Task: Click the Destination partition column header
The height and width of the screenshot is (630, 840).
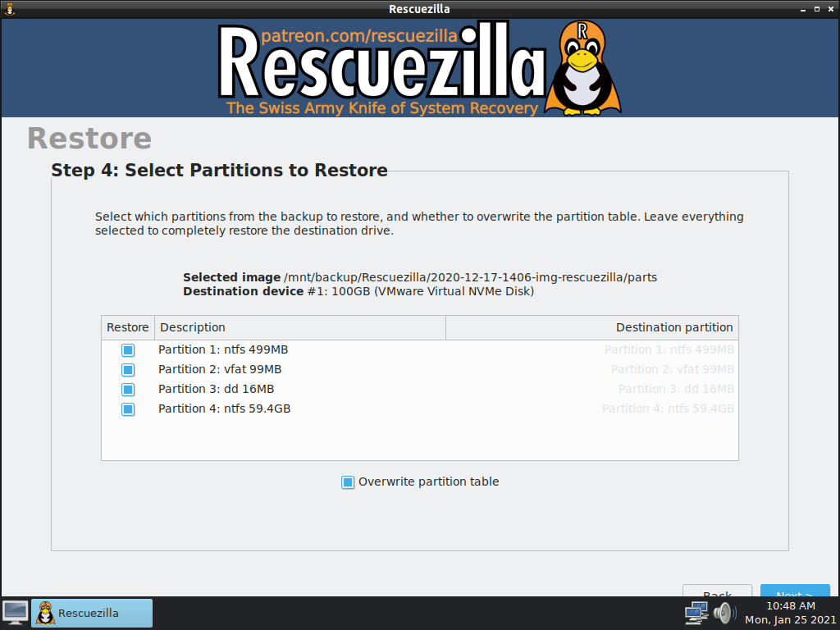Action: coord(592,327)
